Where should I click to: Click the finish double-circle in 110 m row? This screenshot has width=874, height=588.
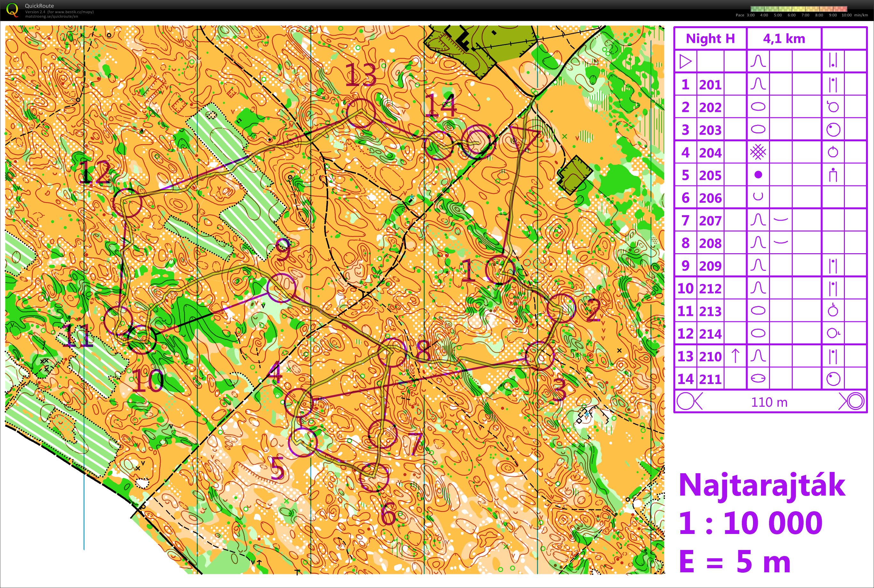click(x=856, y=402)
